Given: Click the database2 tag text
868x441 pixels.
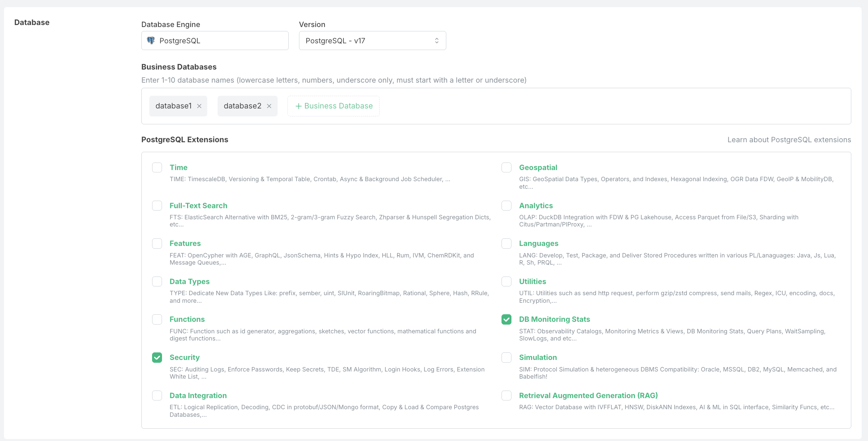Looking at the screenshot, I should (x=243, y=106).
